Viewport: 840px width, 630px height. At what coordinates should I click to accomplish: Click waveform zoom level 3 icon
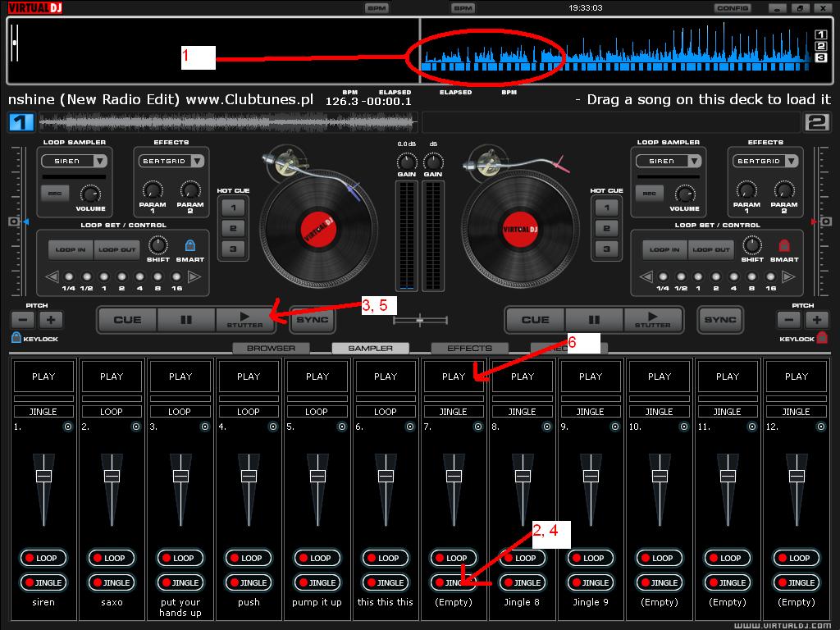(x=820, y=58)
